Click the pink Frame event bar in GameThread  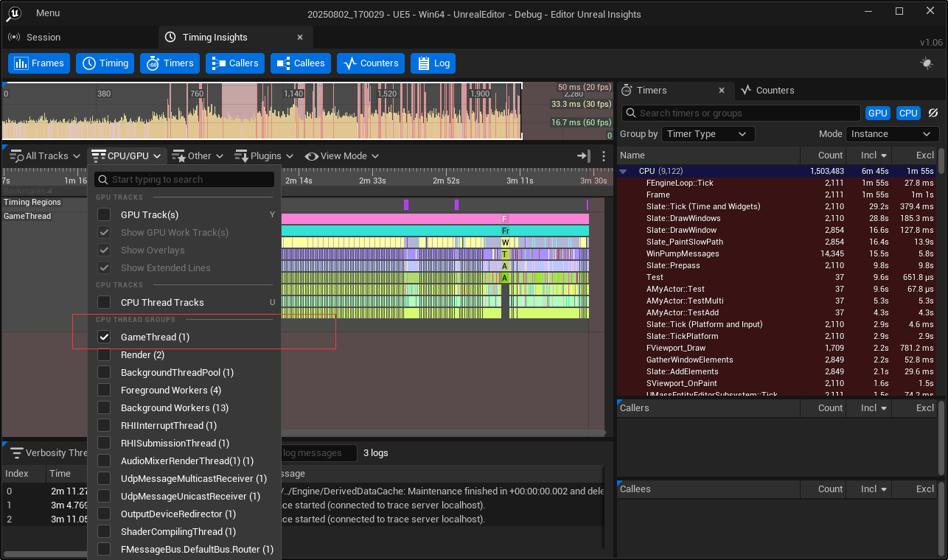point(435,220)
